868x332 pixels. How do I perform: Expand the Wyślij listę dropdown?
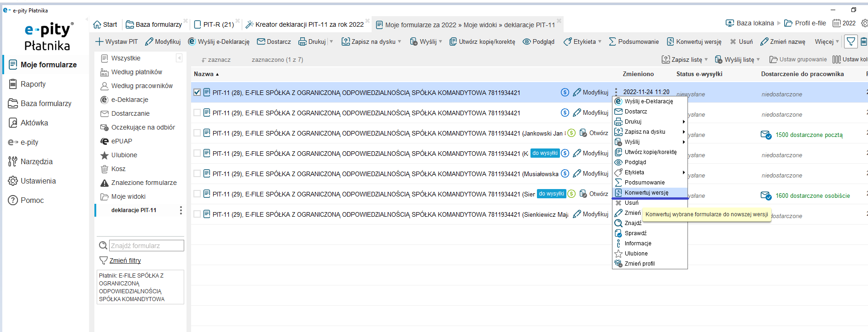(758, 59)
